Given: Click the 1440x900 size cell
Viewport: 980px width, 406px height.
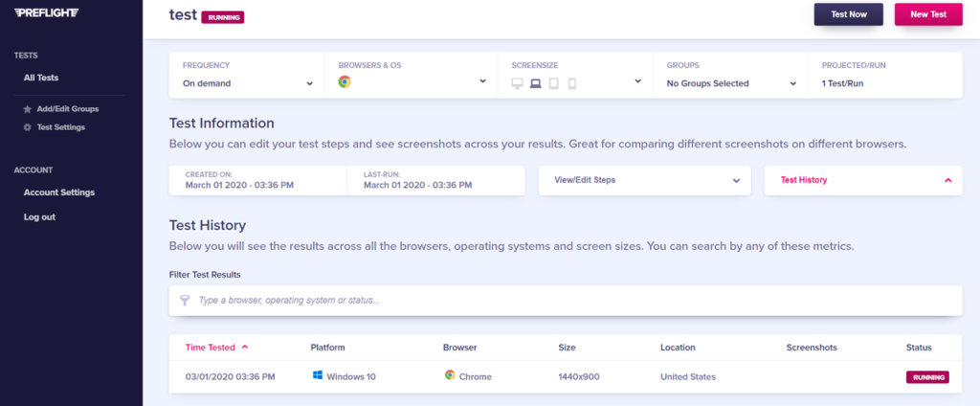Looking at the screenshot, I should coord(579,376).
